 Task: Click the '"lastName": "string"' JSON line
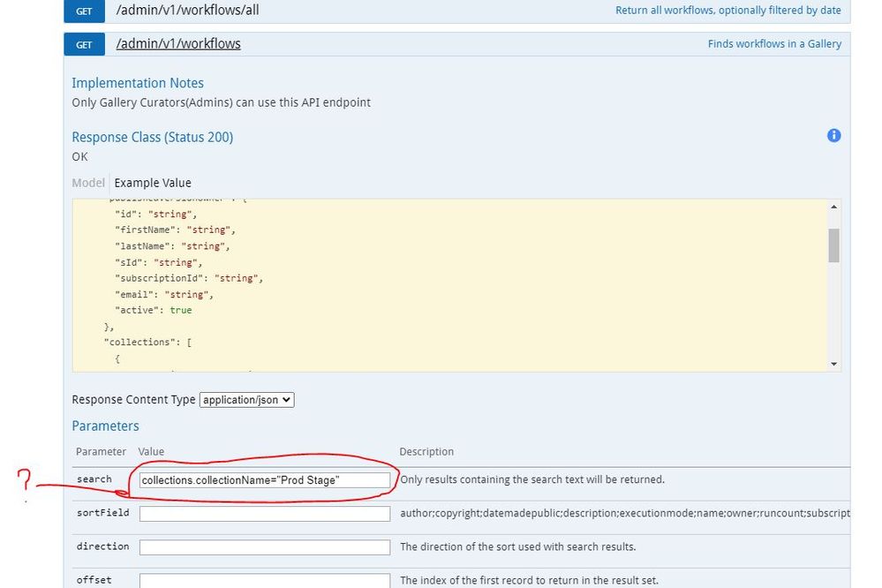(172, 246)
